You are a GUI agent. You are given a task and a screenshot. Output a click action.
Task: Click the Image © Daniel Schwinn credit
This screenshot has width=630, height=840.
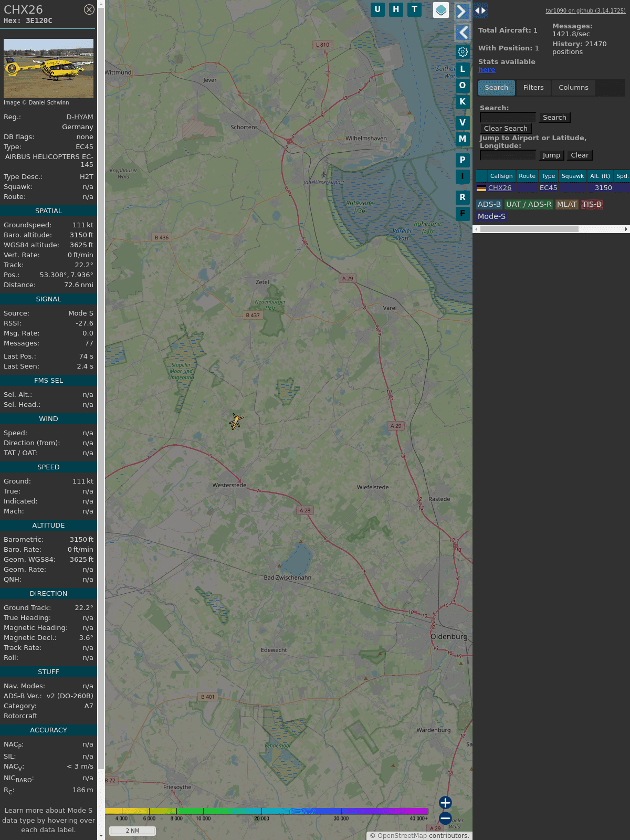click(36, 102)
